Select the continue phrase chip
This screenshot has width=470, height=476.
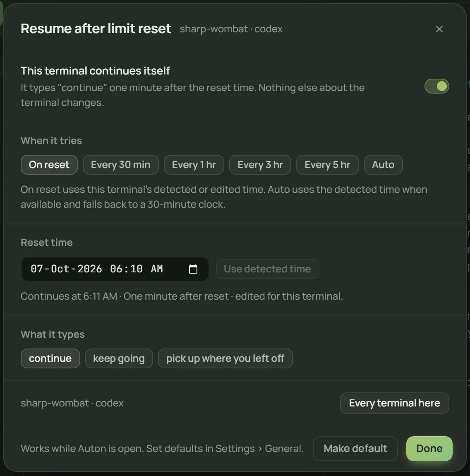tap(50, 358)
